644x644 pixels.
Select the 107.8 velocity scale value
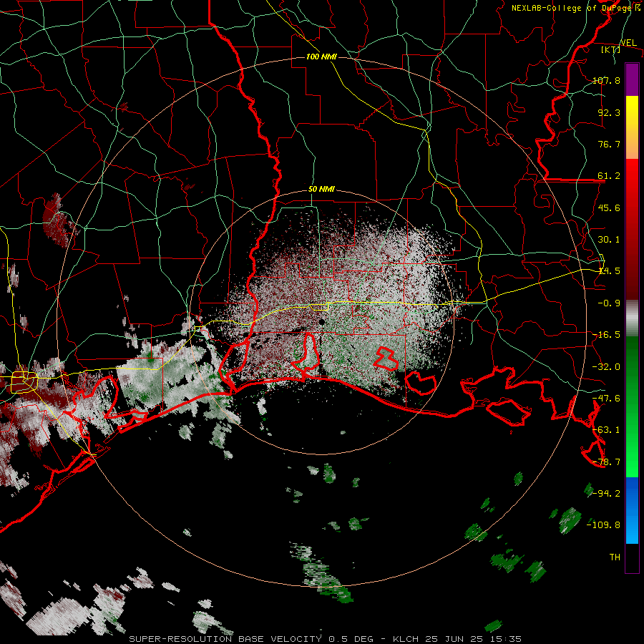(x=607, y=80)
